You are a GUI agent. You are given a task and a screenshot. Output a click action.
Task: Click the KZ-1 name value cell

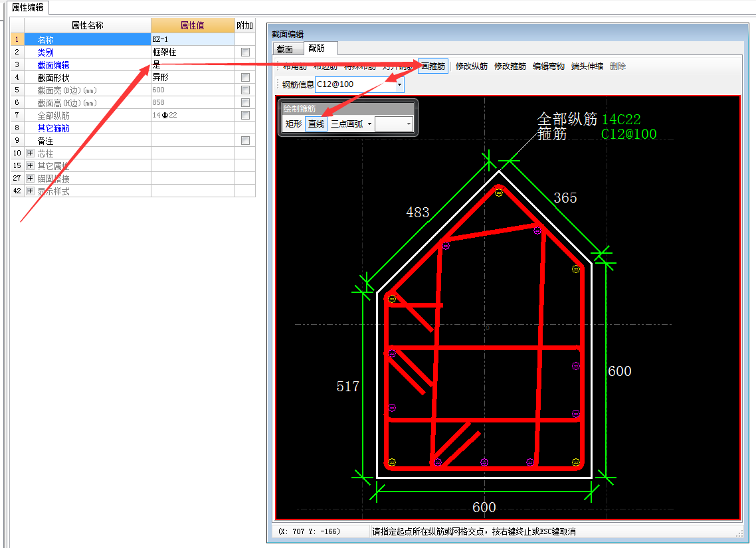point(193,39)
